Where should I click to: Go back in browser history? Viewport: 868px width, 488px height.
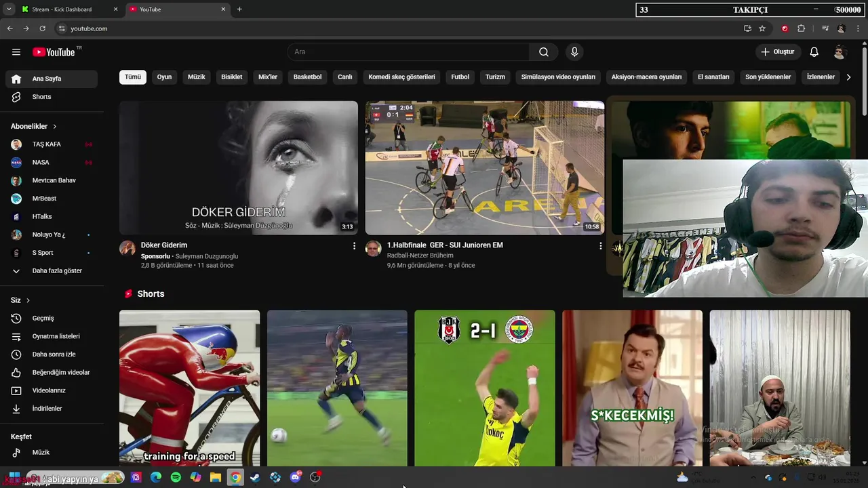(10, 28)
